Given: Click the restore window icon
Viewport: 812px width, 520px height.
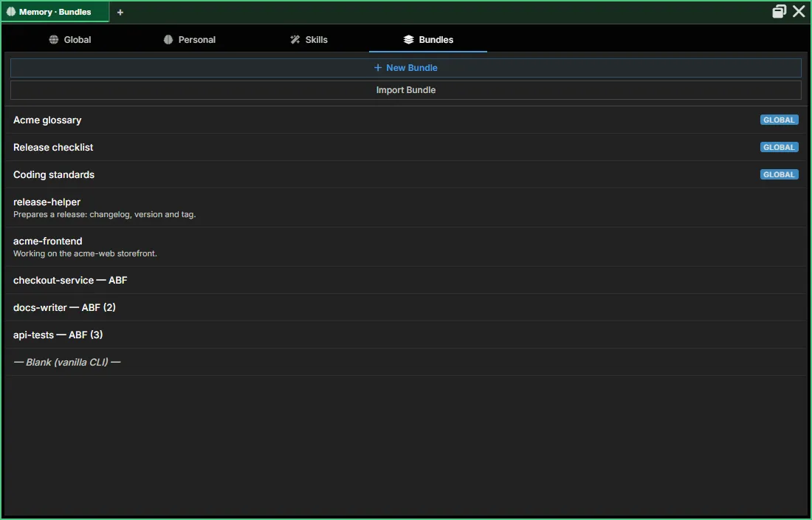Looking at the screenshot, I should [x=779, y=11].
